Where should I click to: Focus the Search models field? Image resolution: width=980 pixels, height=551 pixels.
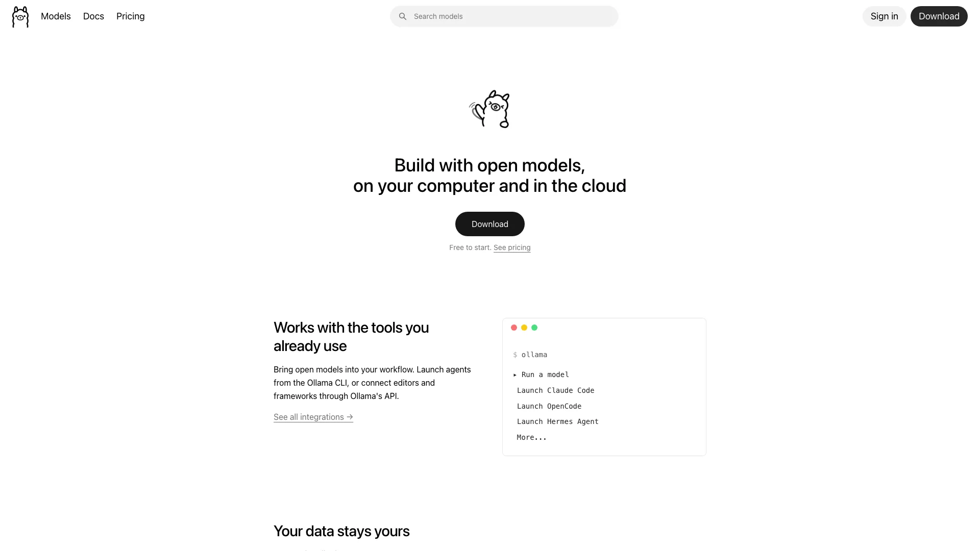coord(504,16)
